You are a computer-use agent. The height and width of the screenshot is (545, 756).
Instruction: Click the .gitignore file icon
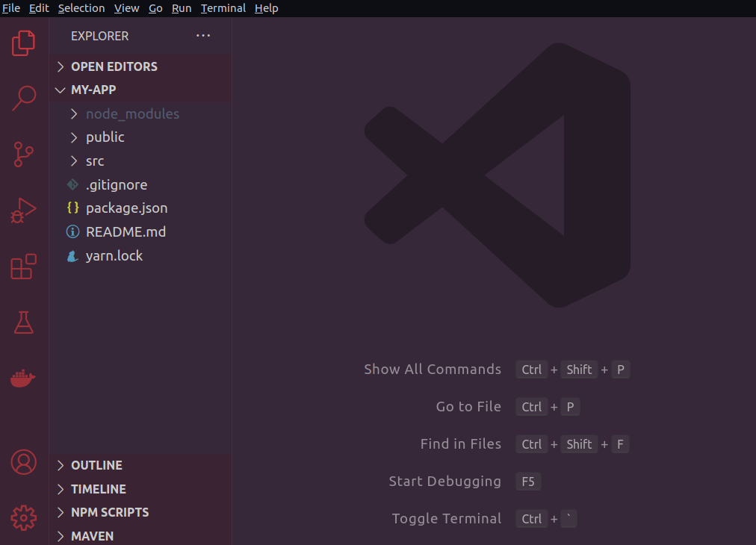tap(72, 184)
